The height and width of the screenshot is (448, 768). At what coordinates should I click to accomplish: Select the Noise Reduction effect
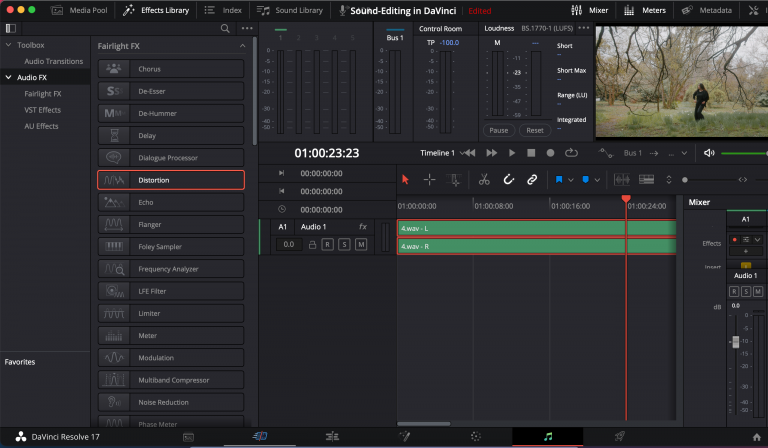tap(171, 402)
